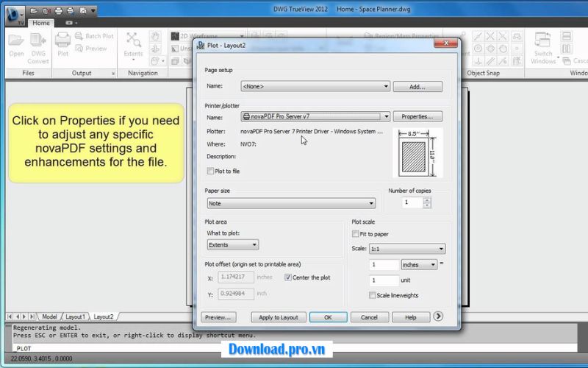
Task: Jump to first layout tab arrow
Action: click(x=10, y=316)
